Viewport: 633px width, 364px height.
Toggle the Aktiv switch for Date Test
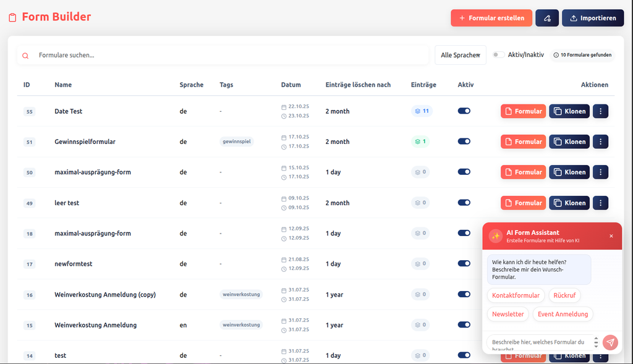(x=464, y=111)
